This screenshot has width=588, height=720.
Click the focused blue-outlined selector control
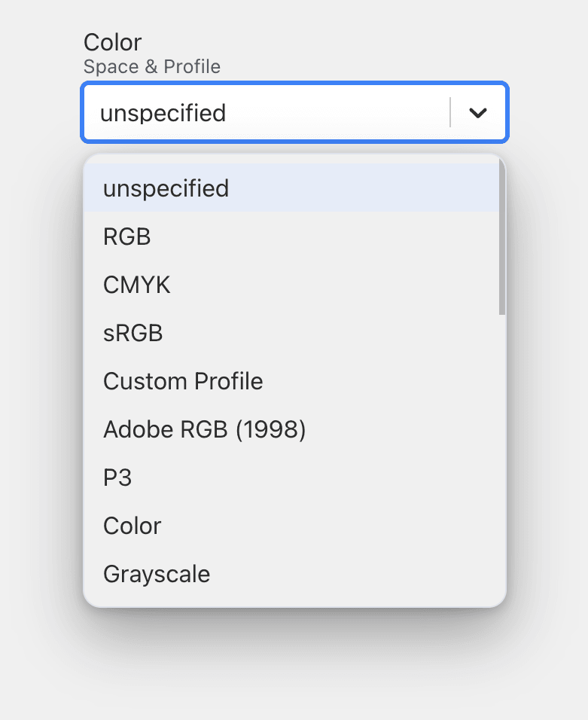(x=294, y=112)
